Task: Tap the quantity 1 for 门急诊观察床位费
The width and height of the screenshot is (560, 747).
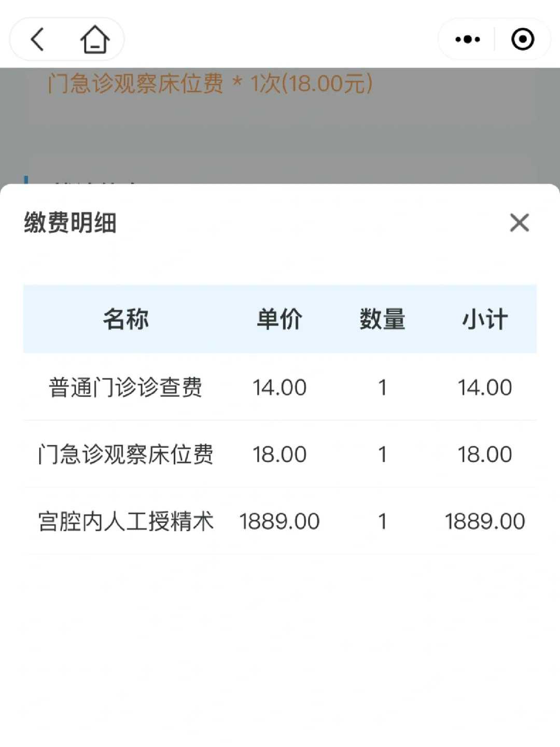Action: 382,454
